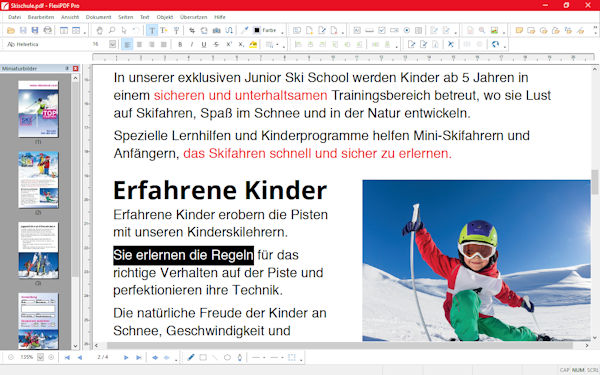Open the Ansicht menu
The width and height of the screenshot is (600, 375).
70,17
